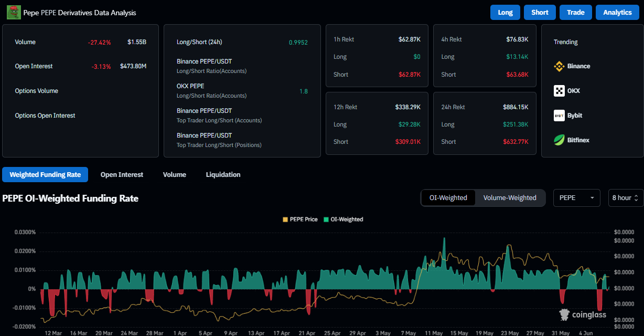Click the Trade button
The width and height of the screenshot is (644, 336).
(576, 12)
